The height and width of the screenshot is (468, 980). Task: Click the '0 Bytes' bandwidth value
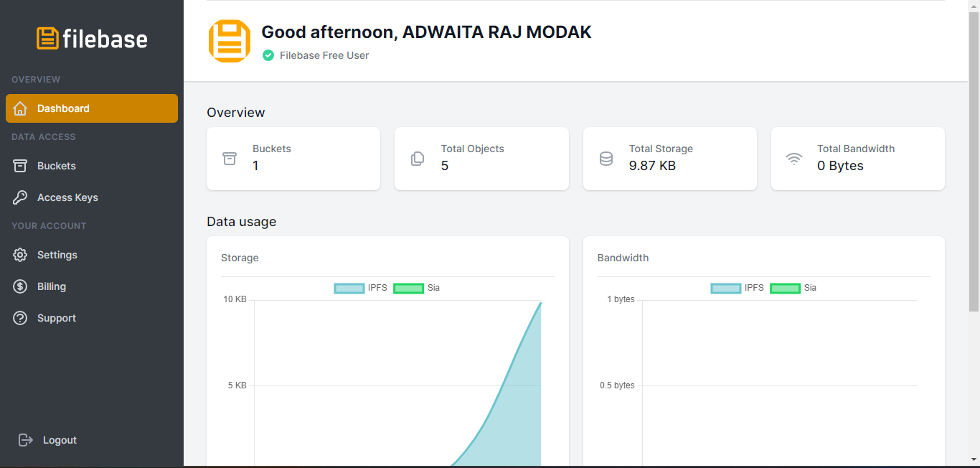coord(840,166)
